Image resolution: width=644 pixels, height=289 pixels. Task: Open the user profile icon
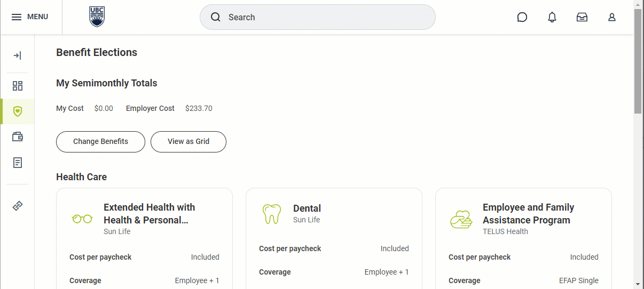click(612, 17)
